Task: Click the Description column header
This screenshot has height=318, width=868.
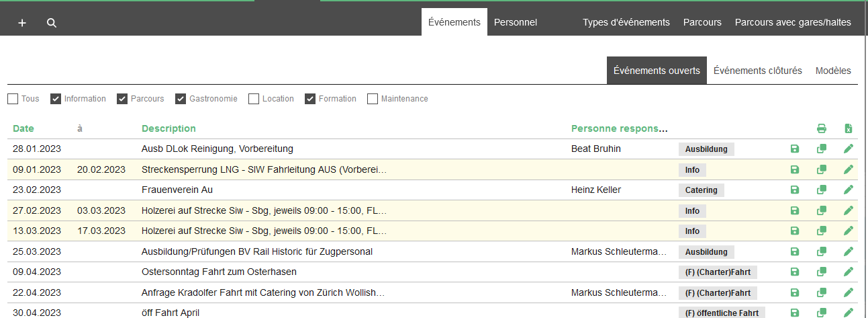Action: [x=168, y=128]
